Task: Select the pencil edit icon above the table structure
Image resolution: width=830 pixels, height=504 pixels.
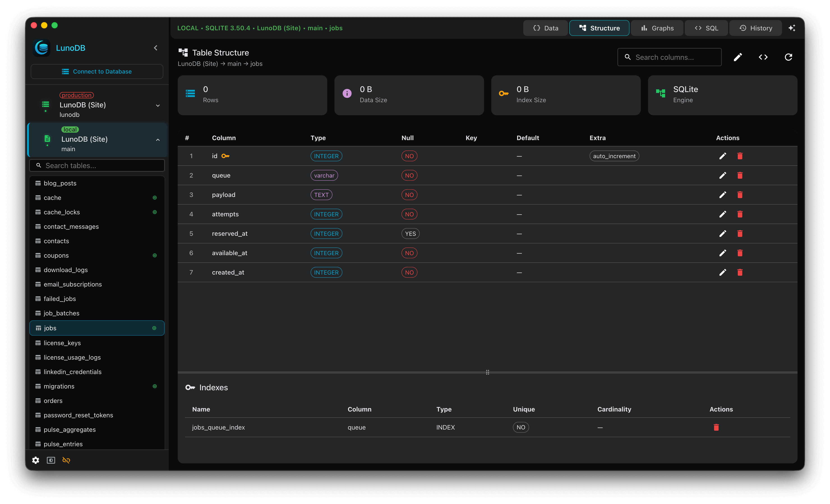Action: coord(738,57)
